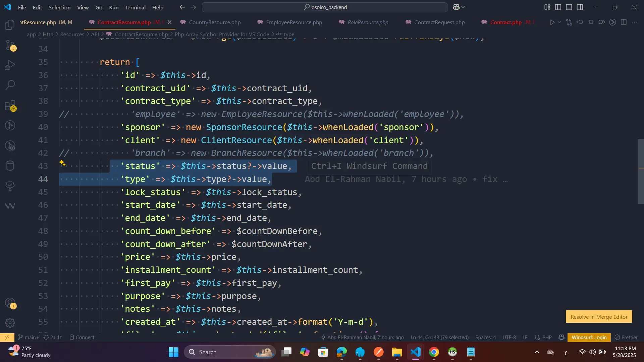Toggle the primary side bar layout button
644x362 pixels.
click(x=558, y=7)
